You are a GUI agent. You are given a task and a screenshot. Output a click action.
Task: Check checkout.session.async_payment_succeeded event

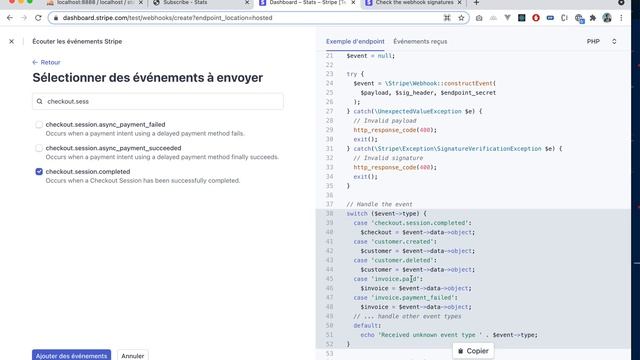coord(39,148)
